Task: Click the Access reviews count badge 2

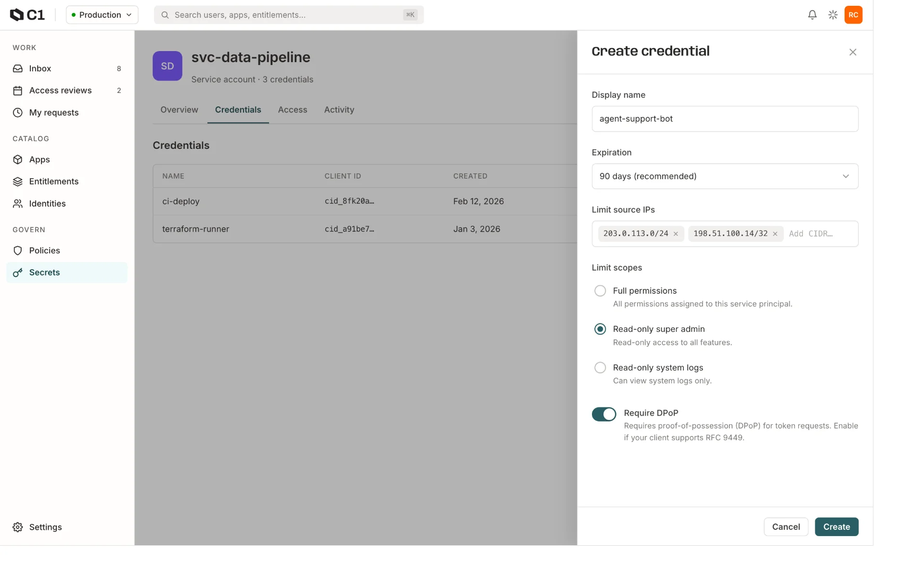Action: pos(119,91)
